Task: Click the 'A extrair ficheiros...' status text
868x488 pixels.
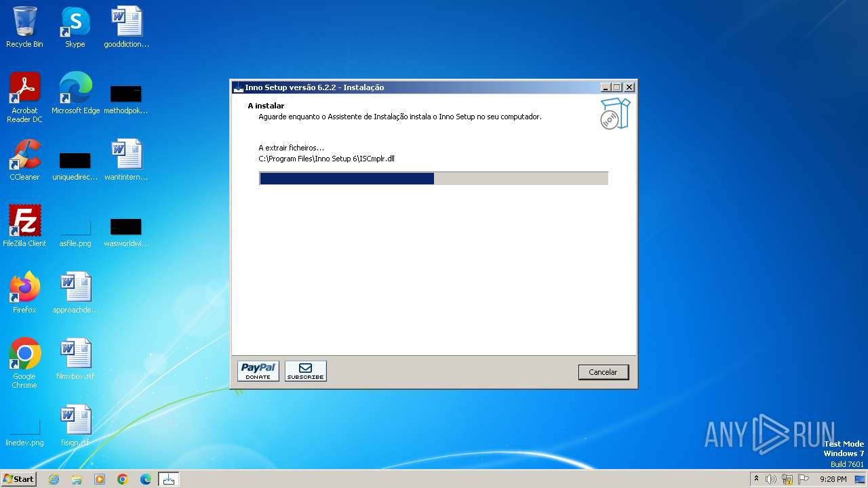Action: coord(292,148)
